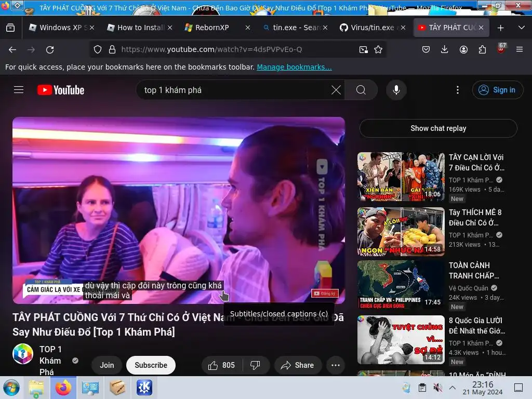Screen dimensions: 532x399
Task: Sign in to YouTube
Action: pos(497,90)
